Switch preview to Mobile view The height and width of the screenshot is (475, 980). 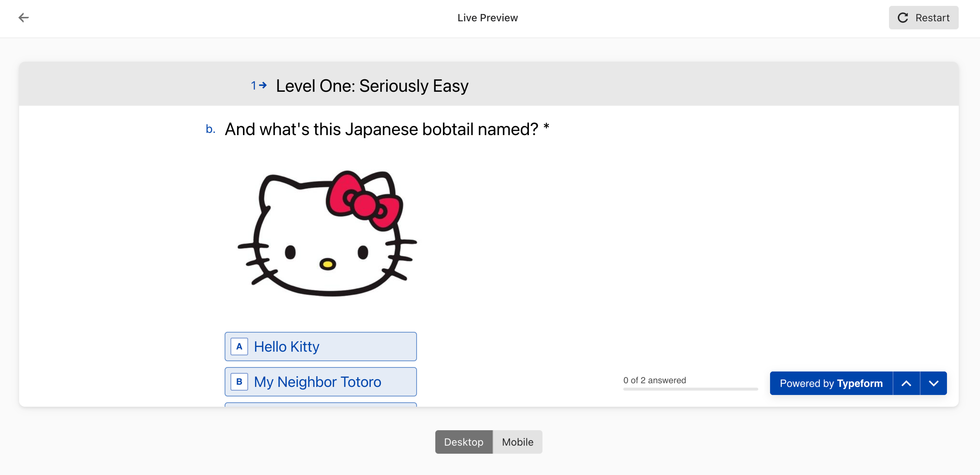tap(517, 442)
